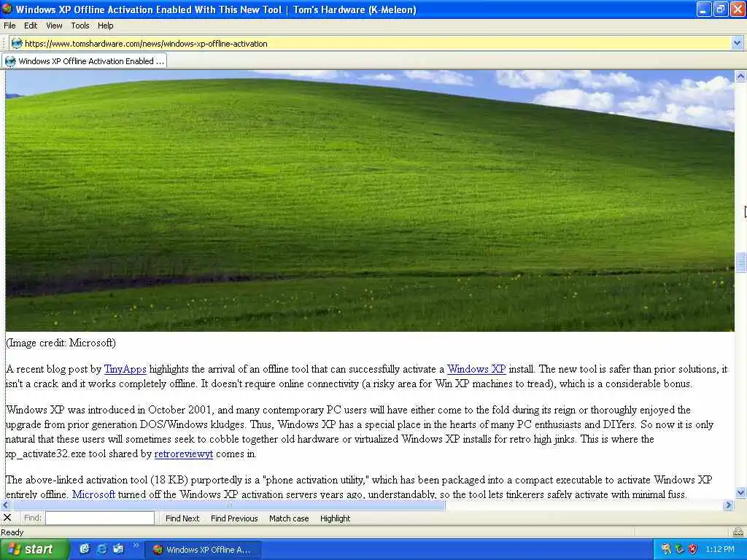
Task: Open the View menu
Action: 54,26
